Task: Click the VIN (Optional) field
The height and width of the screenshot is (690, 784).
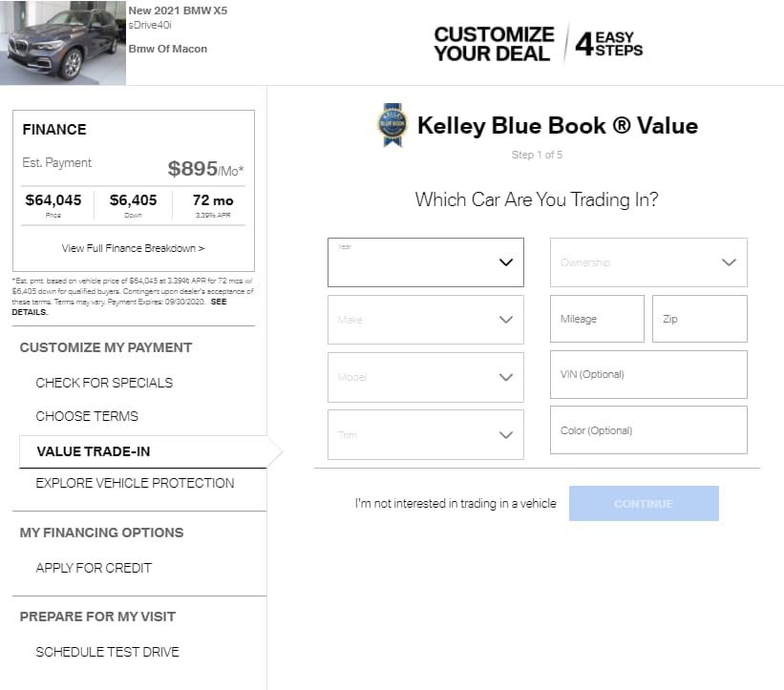Action: pyautogui.click(x=648, y=374)
